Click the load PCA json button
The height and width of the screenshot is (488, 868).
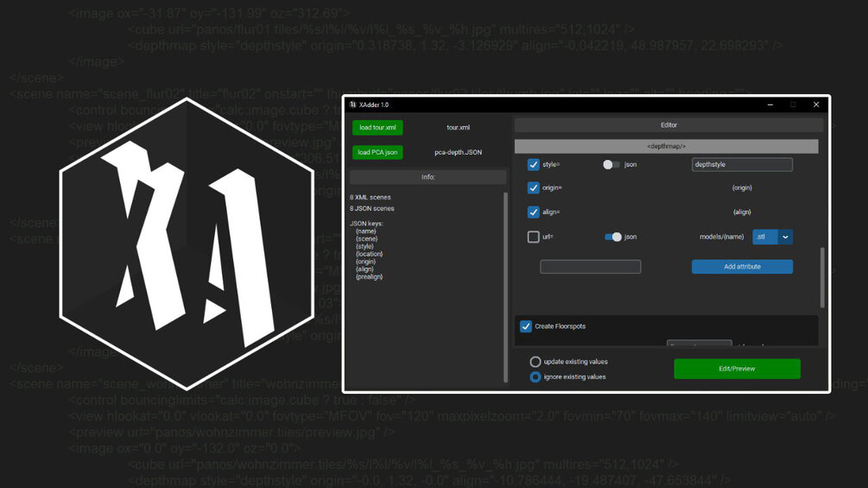(x=377, y=152)
